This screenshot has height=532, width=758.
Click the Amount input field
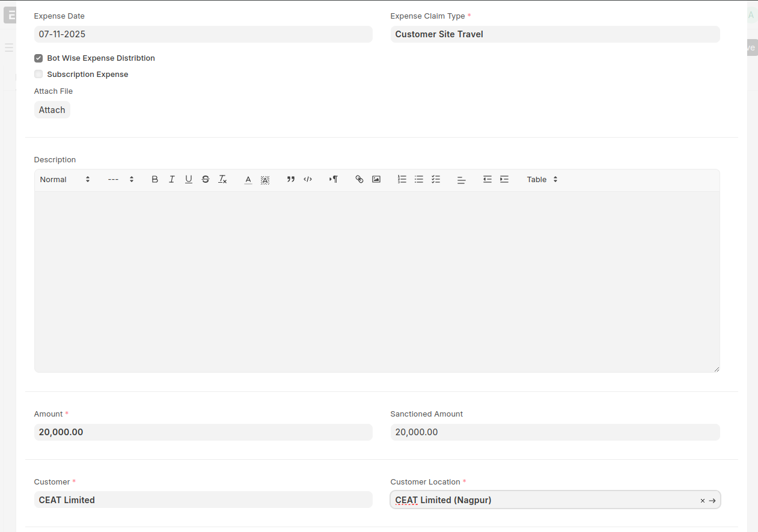click(x=203, y=432)
